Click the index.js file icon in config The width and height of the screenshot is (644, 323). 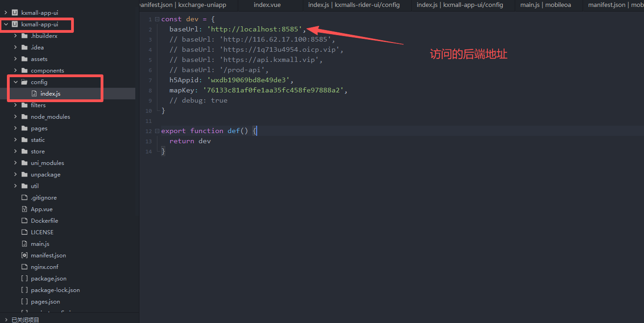34,94
